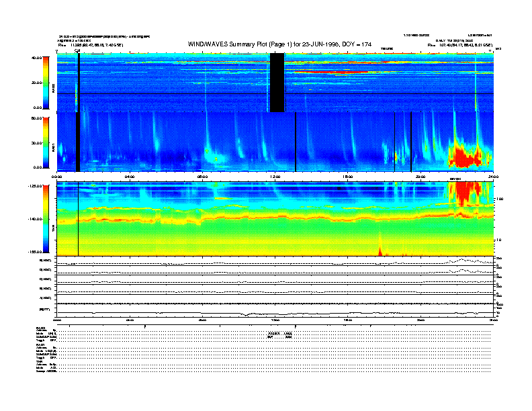Click the WIND/WAVES Summary Plot title
532x411 pixels.
(279, 44)
